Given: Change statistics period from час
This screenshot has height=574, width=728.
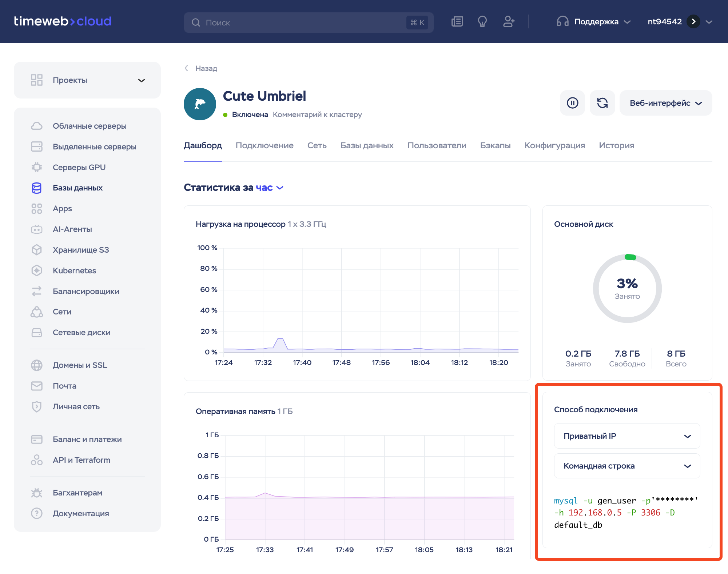Looking at the screenshot, I should click(x=269, y=188).
